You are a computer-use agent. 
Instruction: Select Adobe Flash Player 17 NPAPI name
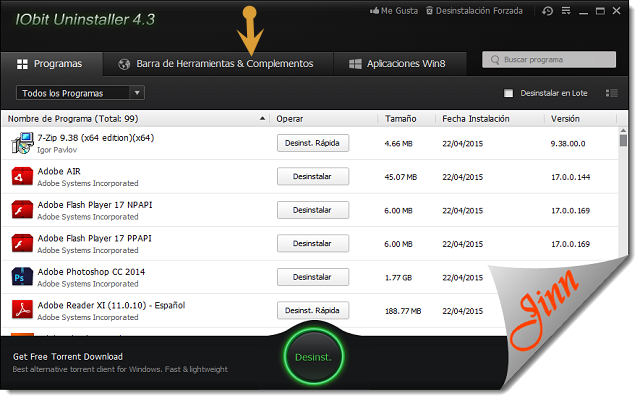pos(95,204)
